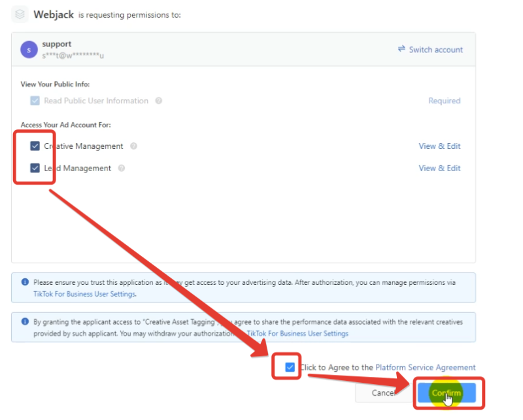Open the Platform Service Agreement link
Screen dimensions: 523x420
[x=426, y=367]
